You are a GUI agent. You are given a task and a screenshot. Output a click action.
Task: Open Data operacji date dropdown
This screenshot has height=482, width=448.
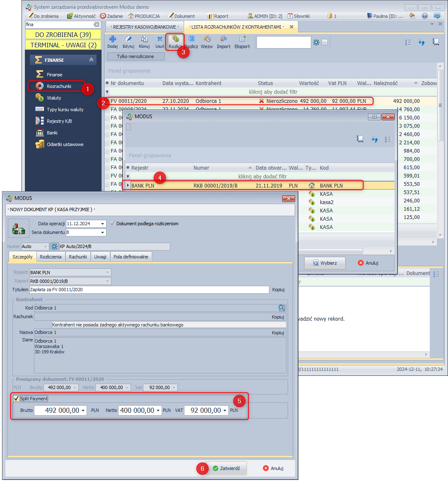tap(103, 224)
